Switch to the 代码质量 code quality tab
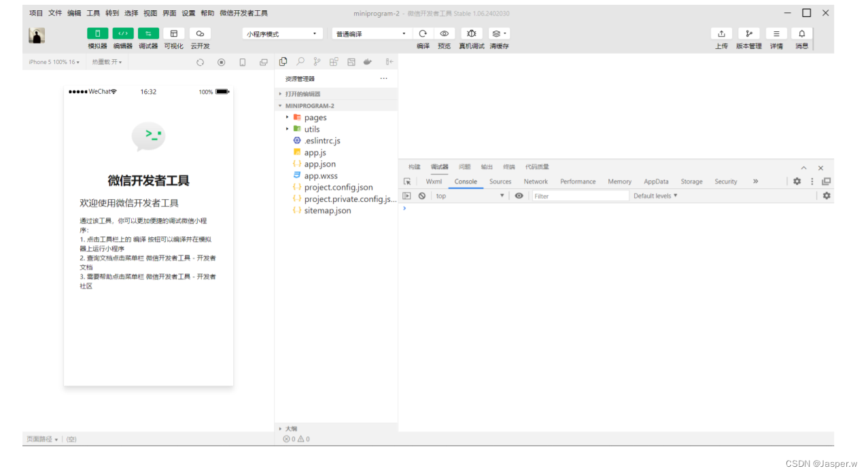 [x=537, y=166]
